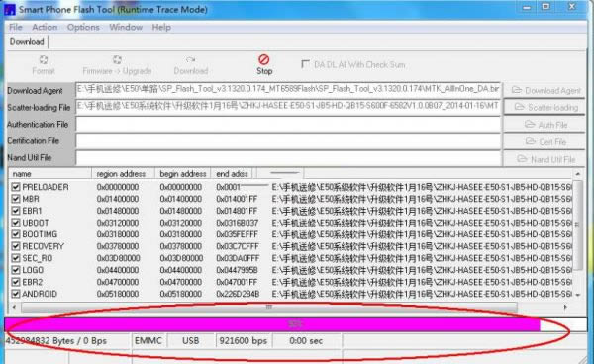
Task: Select the ANDROID row name
Action: click(40, 294)
